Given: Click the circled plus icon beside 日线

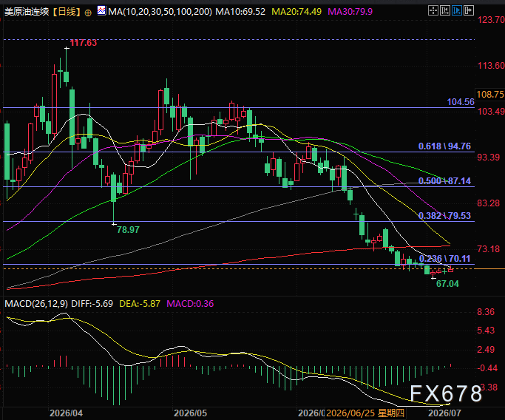Looking at the screenshot, I should point(87,13).
